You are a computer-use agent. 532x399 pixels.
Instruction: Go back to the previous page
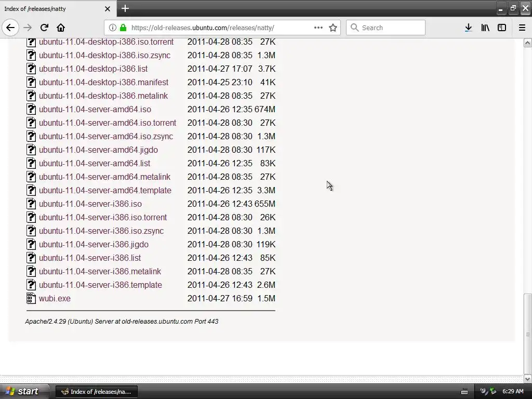pyautogui.click(x=10, y=28)
